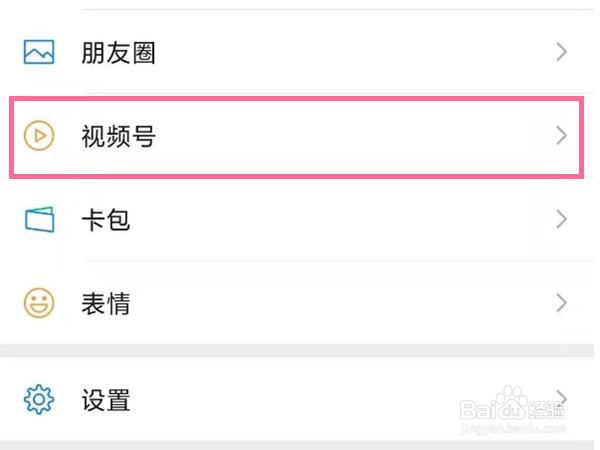
Task: Tap the Channels (视频号) play icon
Action: pos(39,136)
